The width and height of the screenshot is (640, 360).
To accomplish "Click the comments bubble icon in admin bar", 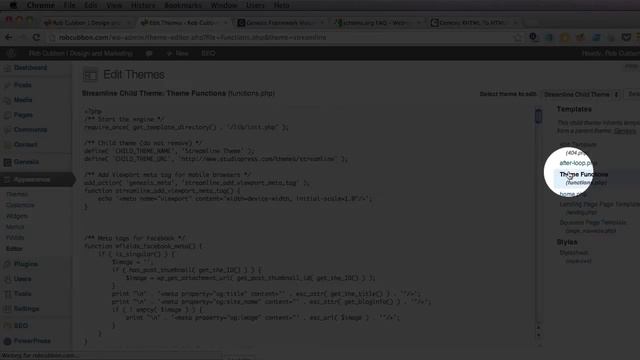I will (x=149, y=53).
